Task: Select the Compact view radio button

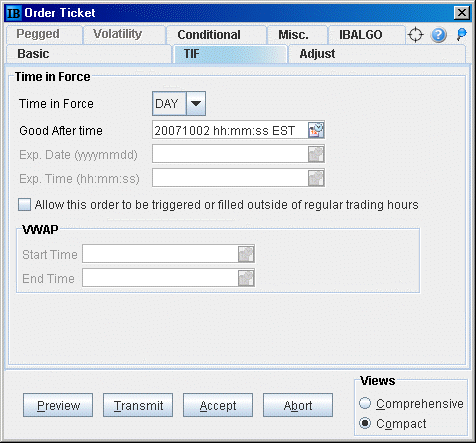Action: pos(365,423)
